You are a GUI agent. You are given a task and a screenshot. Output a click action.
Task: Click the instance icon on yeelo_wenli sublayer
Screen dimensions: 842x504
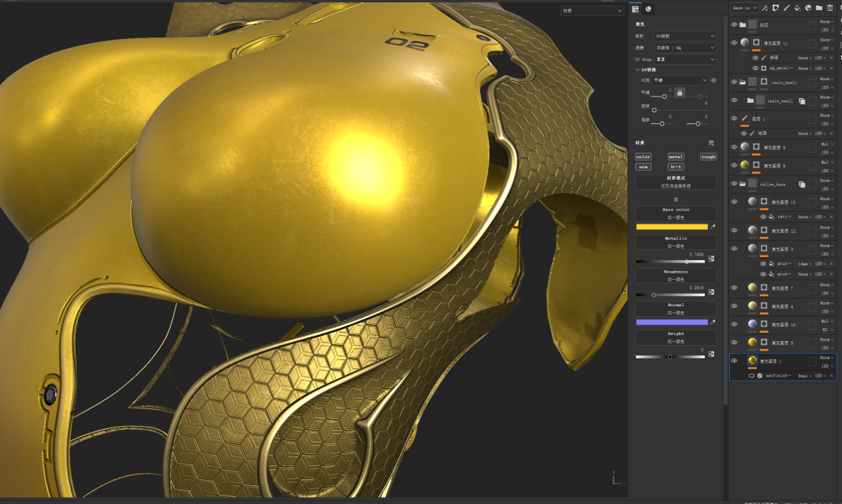tap(801, 101)
